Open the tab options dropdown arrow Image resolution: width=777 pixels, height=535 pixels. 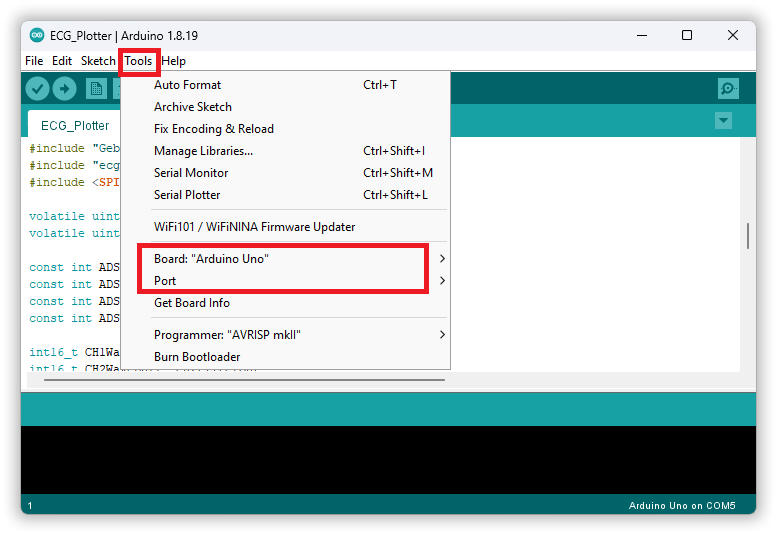tap(723, 120)
